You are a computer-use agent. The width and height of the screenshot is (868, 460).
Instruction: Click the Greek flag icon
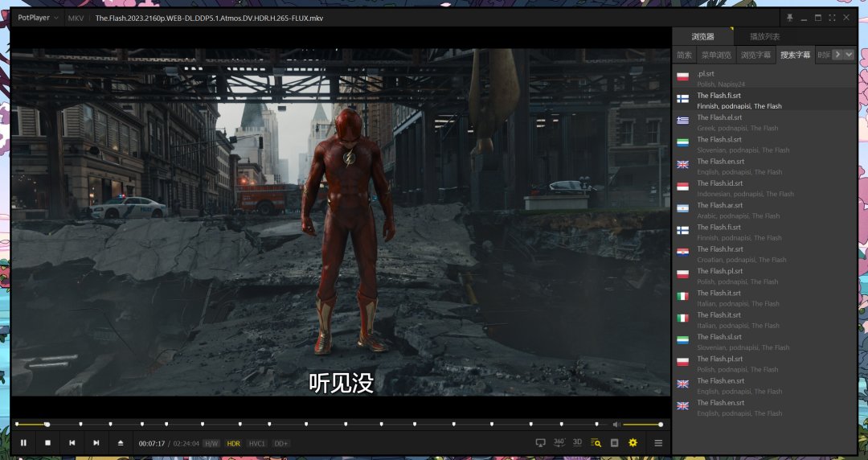[x=682, y=121]
